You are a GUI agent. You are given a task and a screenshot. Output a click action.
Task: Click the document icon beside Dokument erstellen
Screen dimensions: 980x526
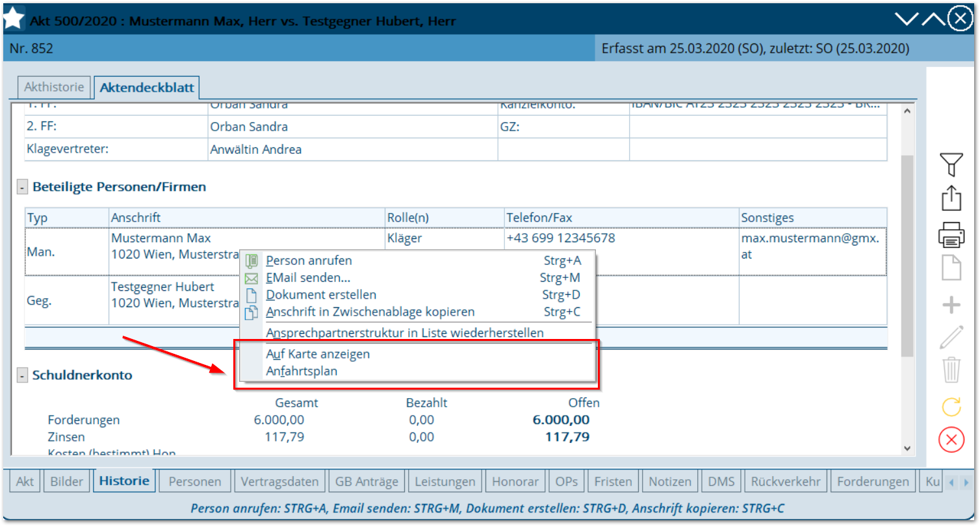click(251, 295)
